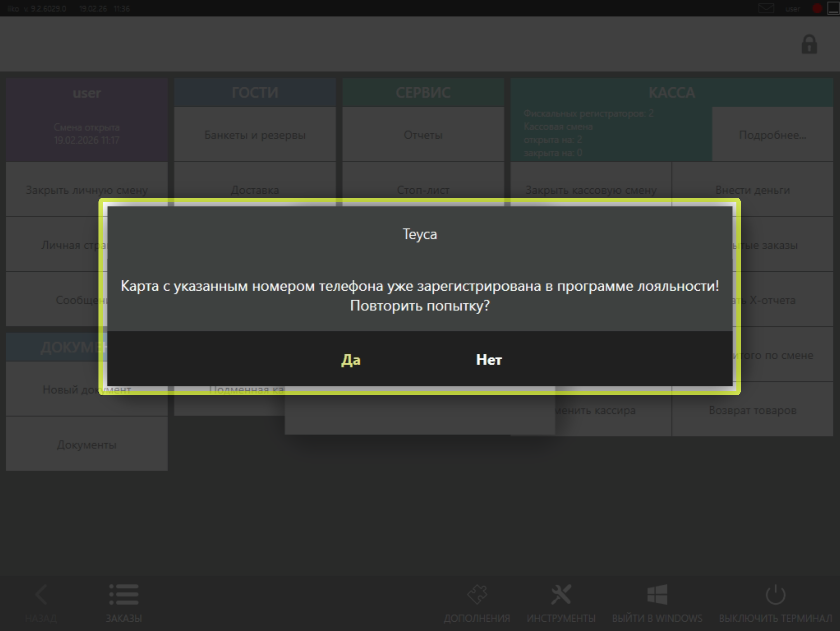Screen dimensions: 840x631
Task: Click Подробнее... in the КАССА section
Action: (772, 135)
